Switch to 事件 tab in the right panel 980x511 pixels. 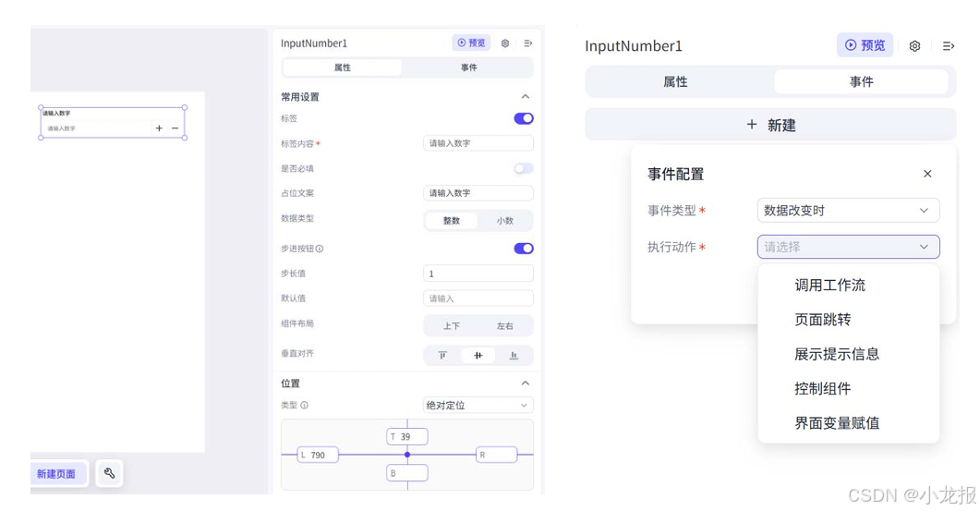click(x=861, y=82)
